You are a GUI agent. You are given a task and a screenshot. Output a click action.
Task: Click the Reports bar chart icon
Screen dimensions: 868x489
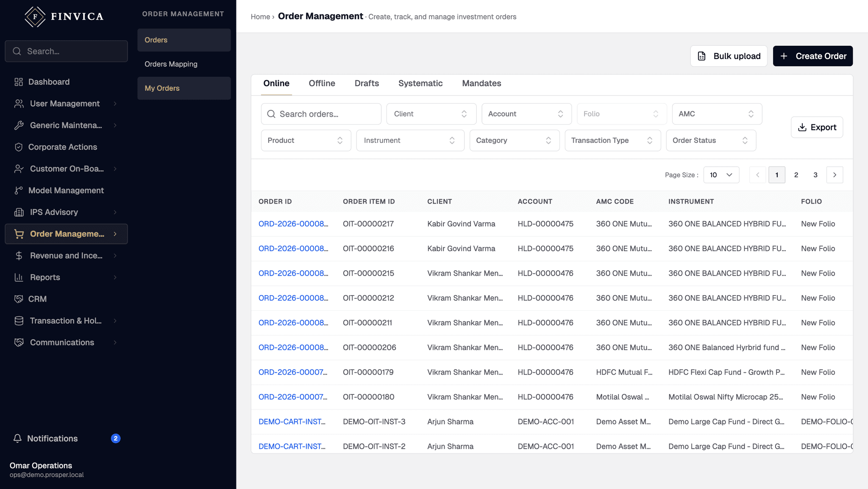(x=19, y=277)
